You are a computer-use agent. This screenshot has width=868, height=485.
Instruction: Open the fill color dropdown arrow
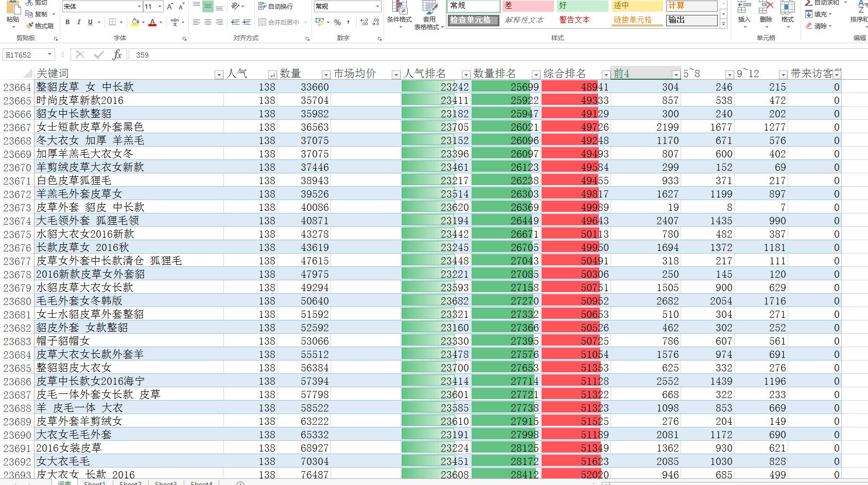pyautogui.click(x=143, y=23)
